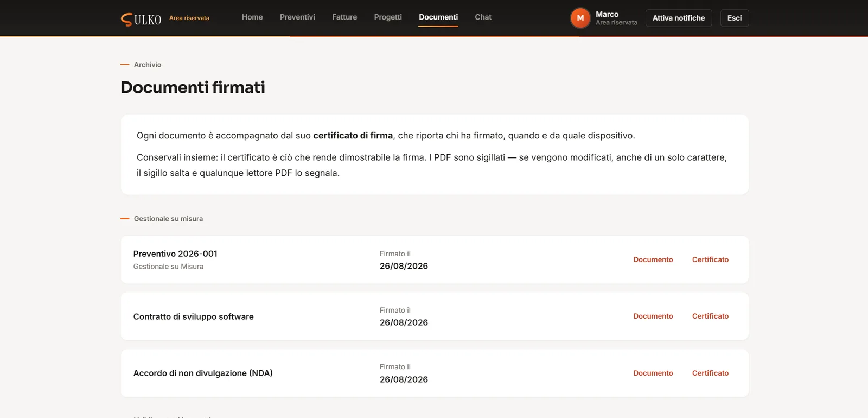
Task: Open Documento for the NDA agreement
Action: [653, 373]
